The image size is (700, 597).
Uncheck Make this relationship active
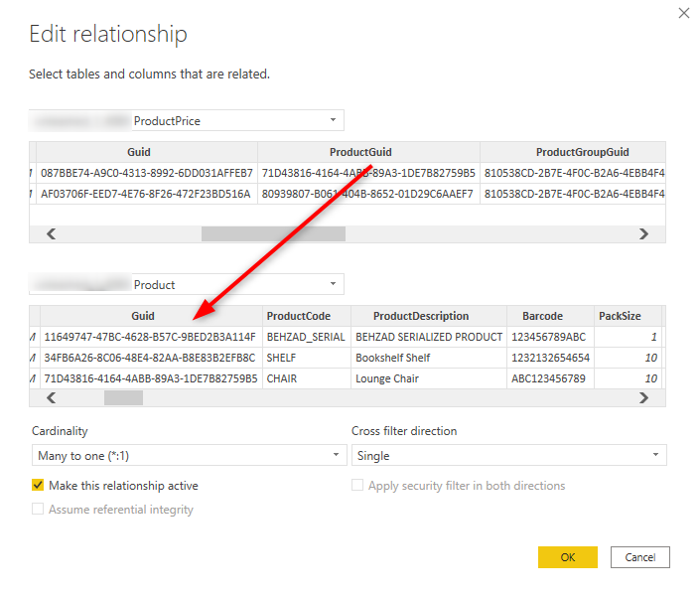click(x=38, y=485)
